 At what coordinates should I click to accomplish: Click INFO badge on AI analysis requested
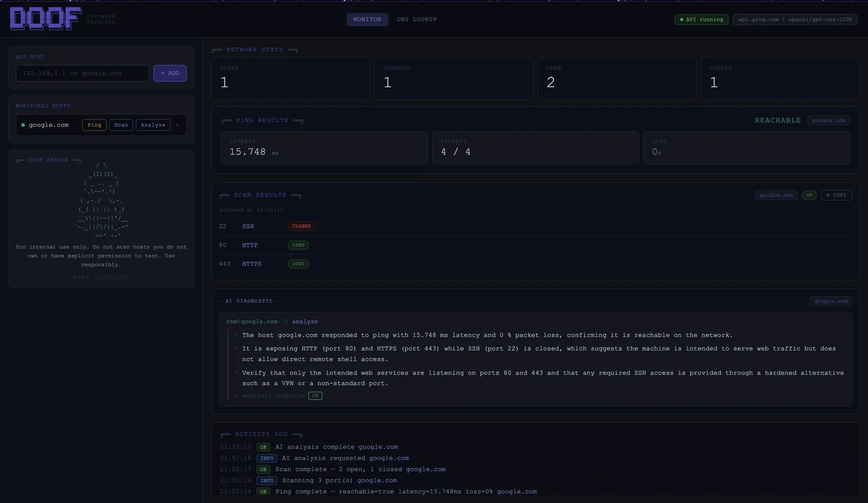[x=267, y=458]
